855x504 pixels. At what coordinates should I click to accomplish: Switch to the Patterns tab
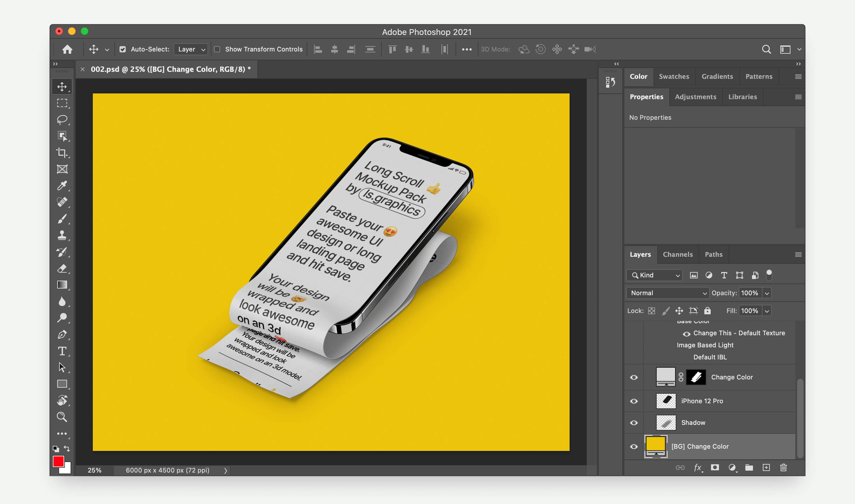(758, 76)
